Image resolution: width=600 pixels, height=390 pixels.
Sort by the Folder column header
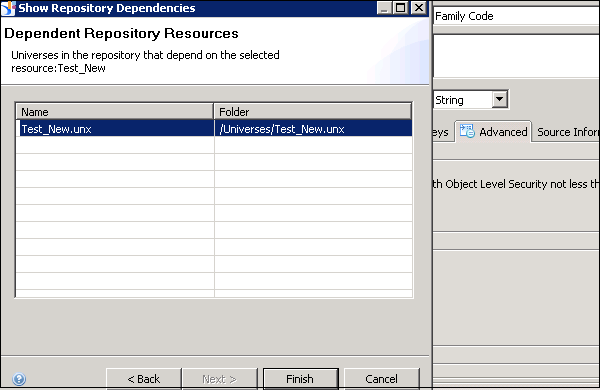coord(313,112)
